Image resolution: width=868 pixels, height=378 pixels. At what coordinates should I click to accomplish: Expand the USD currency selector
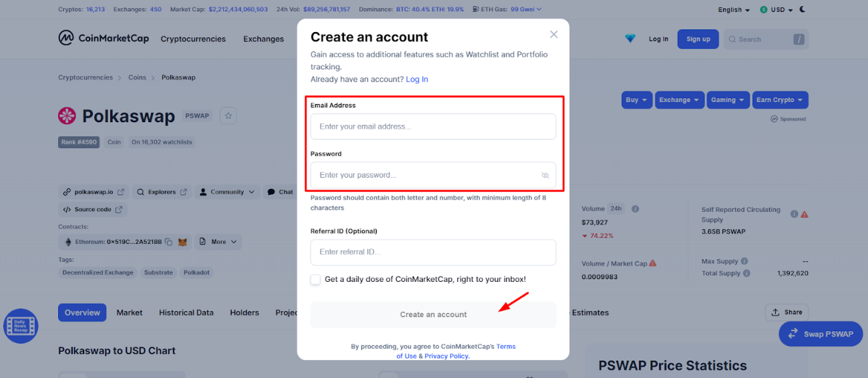777,10
